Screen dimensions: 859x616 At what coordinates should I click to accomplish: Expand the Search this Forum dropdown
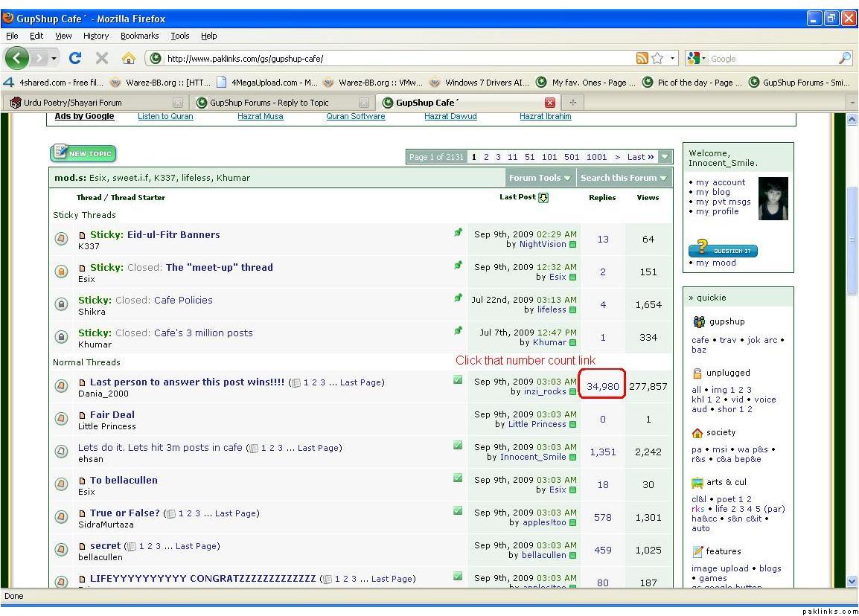click(x=624, y=178)
